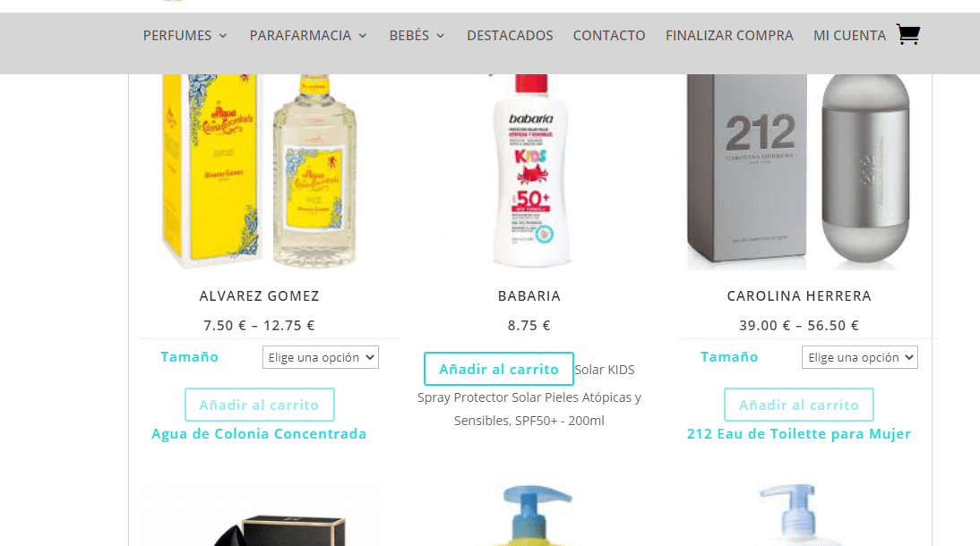This screenshot has height=546, width=980.
Task: Open the Tamaño dropdown for Carolina Herrera
Action: pyautogui.click(x=860, y=357)
